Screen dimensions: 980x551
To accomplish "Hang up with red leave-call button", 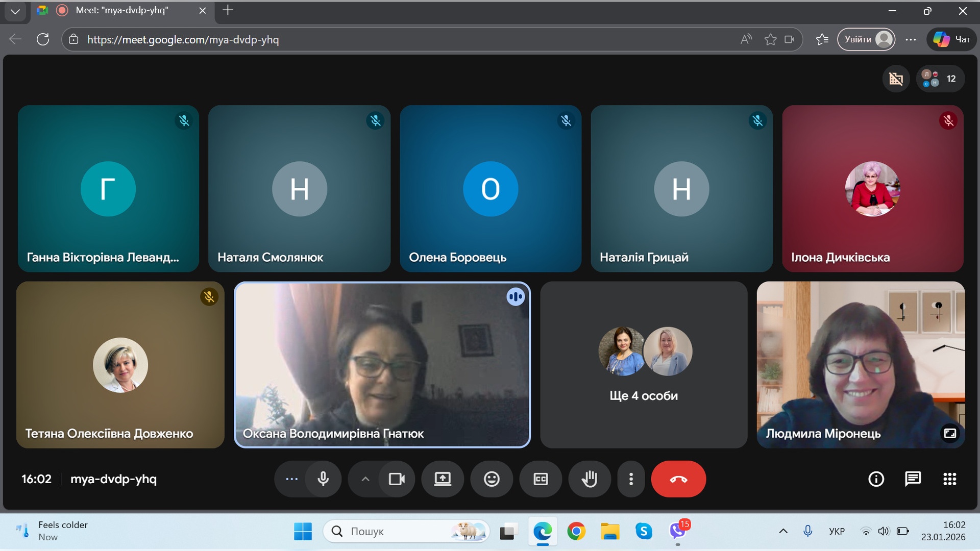I will [x=678, y=479].
